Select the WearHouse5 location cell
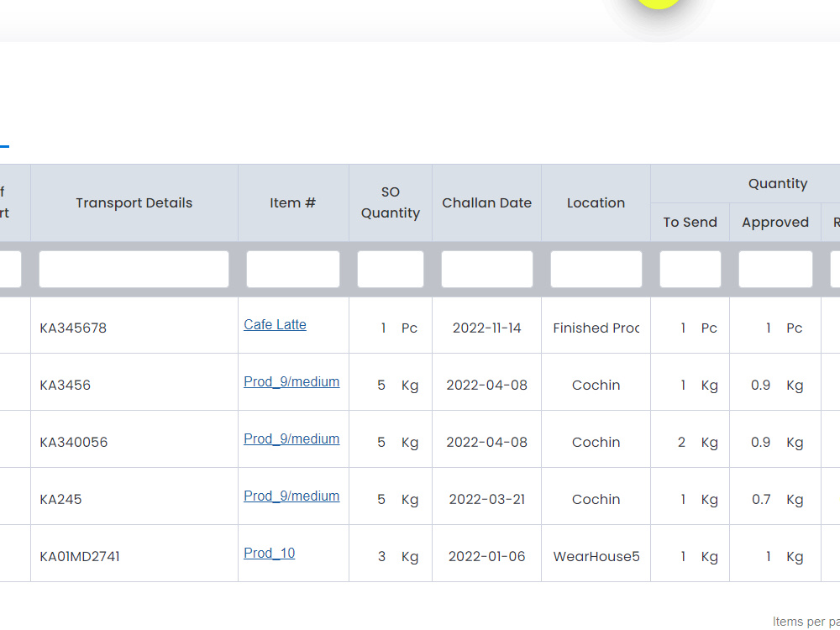This screenshot has width=840, height=630. (596, 557)
